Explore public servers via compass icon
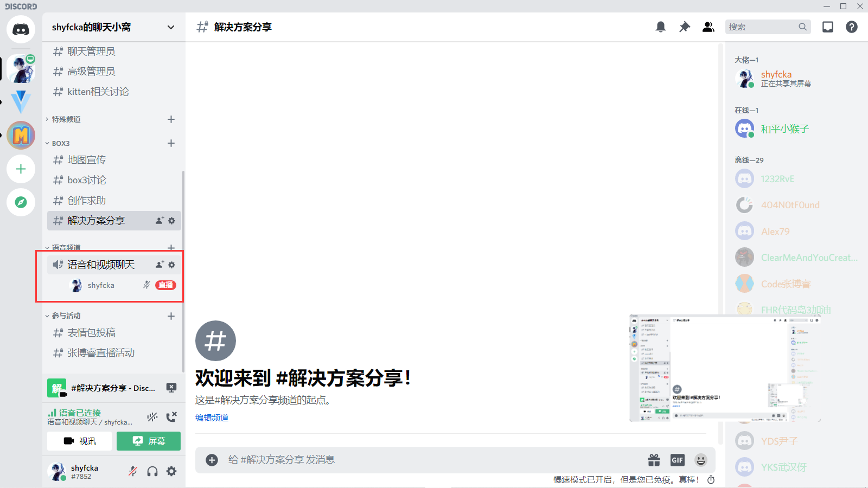This screenshot has width=868, height=488. click(21, 202)
